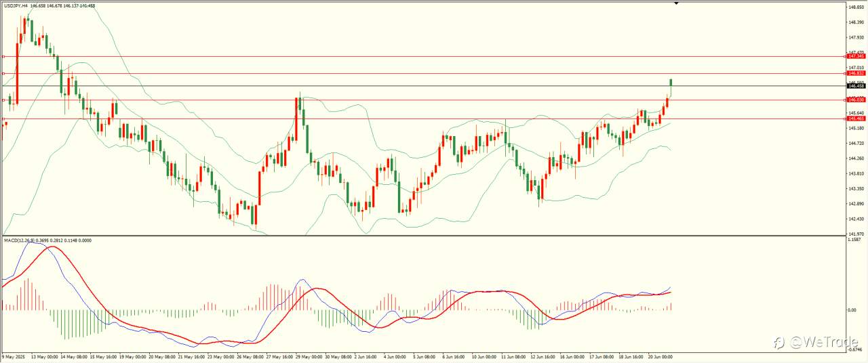The image size is (868, 363).
Task: Click the 143.810 price axis value
Action: click(x=856, y=173)
